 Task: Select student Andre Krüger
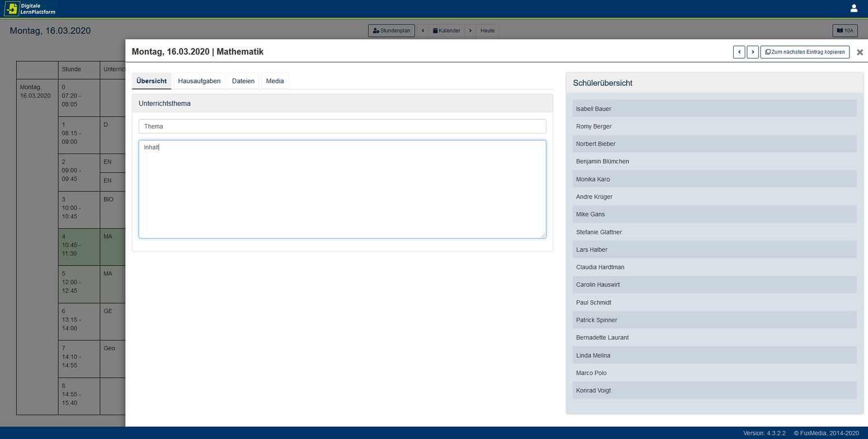715,197
